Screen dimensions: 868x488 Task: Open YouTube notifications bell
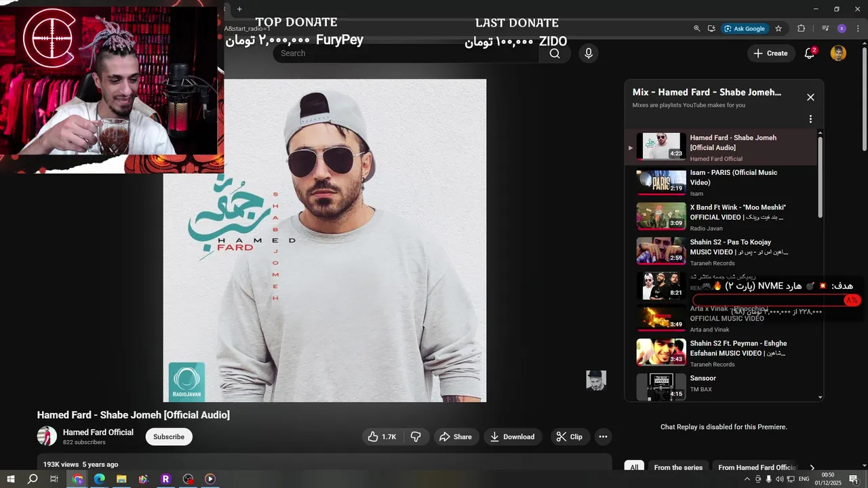809,54
